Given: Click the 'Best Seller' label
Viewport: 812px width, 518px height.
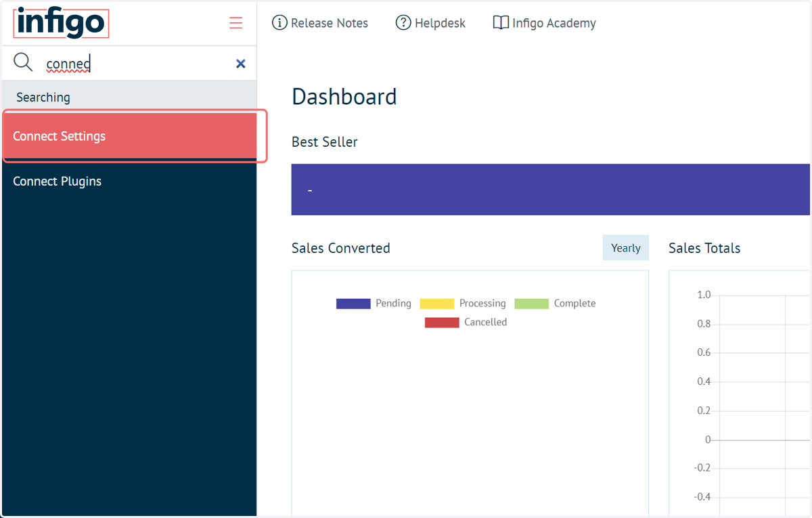Looking at the screenshot, I should [325, 142].
